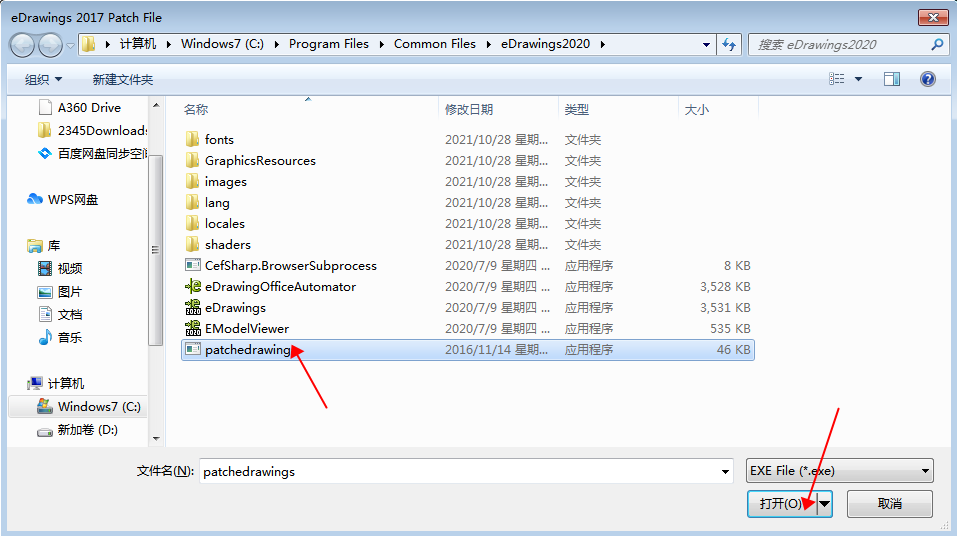Open the filename history dropdown arrow
957x536 pixels.
point(725,471)
